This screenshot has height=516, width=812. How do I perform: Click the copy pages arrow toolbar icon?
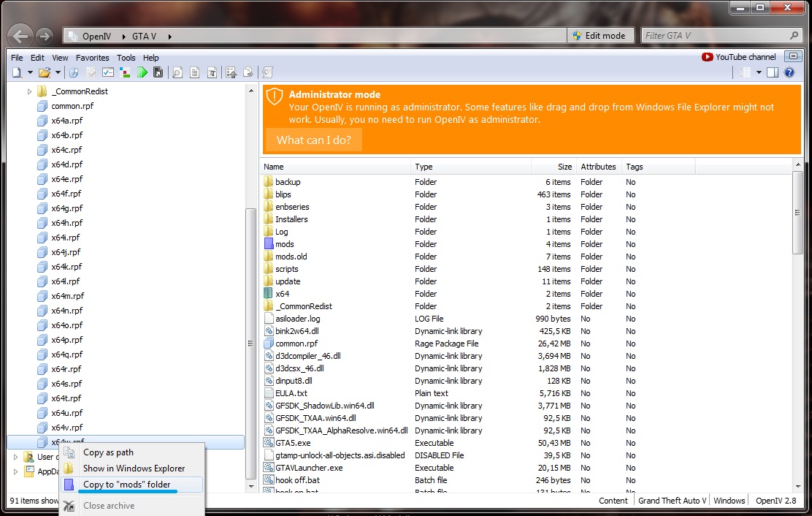[x=248, y=72]
